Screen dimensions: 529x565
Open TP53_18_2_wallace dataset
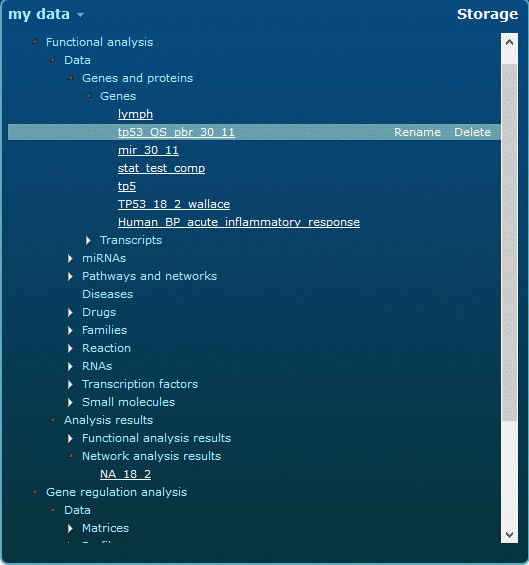(x=174, y=204)
